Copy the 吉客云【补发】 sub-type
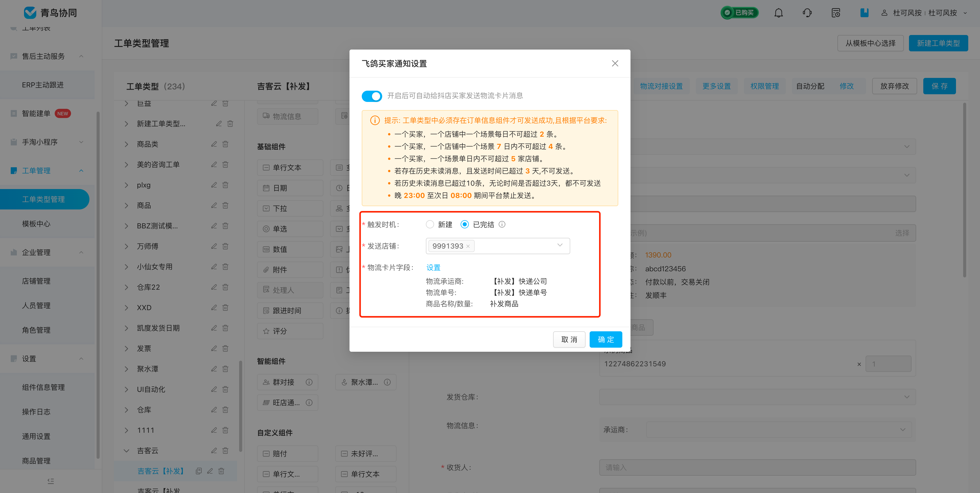This screenshot has width=980, height=493. tap(198, 471)
